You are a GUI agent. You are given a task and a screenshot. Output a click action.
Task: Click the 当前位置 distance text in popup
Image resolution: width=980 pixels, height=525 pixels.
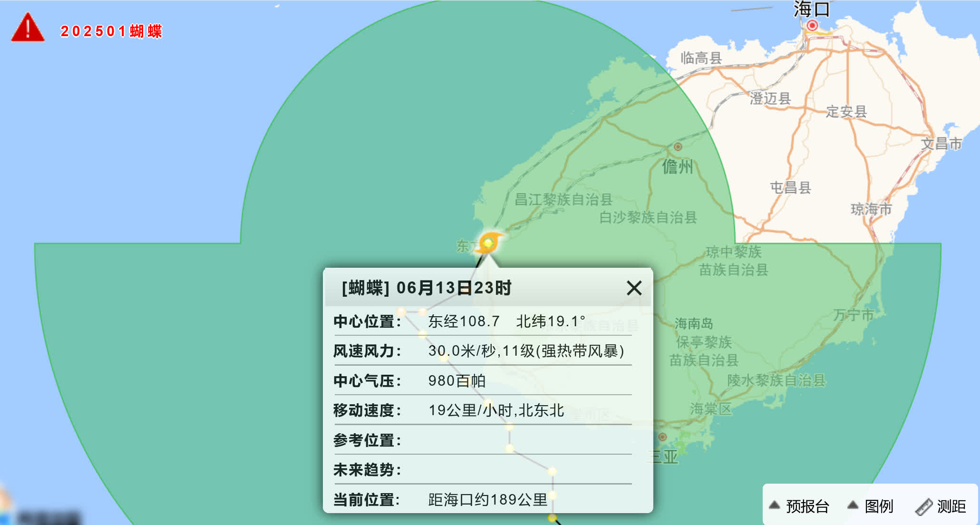pyautogui.click(x=488, y=499)
